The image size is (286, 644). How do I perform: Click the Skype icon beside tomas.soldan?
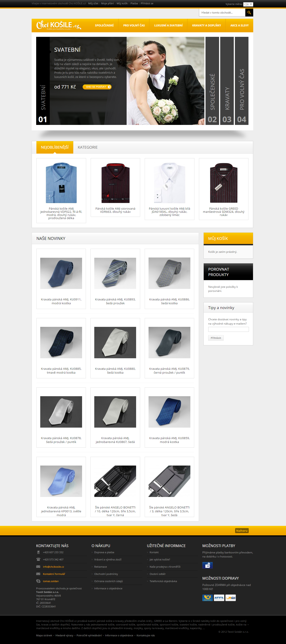tap(38, 581)
